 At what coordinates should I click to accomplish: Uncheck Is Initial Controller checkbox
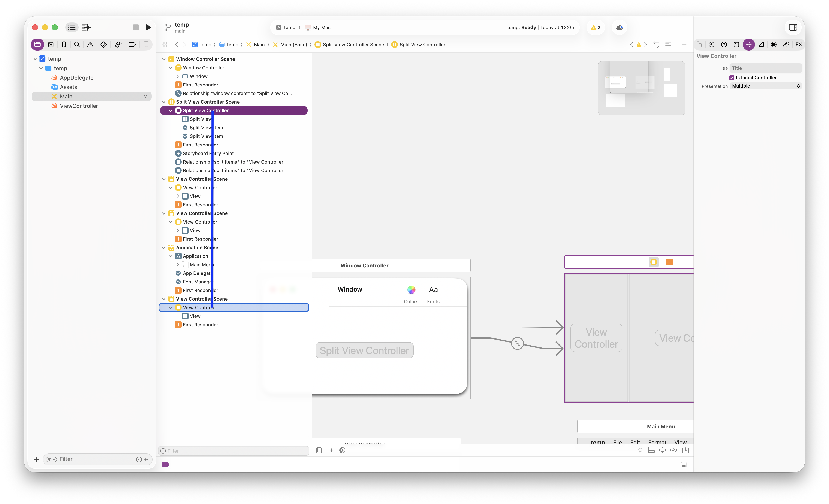(732, 78)
